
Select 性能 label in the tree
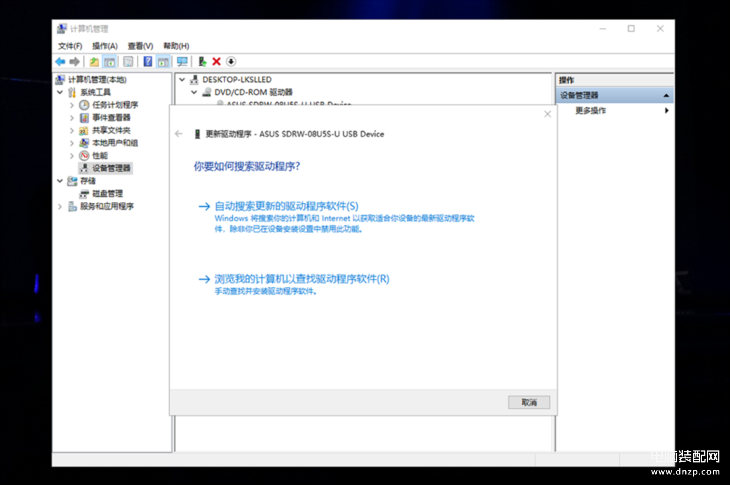[x=100, y=155]
